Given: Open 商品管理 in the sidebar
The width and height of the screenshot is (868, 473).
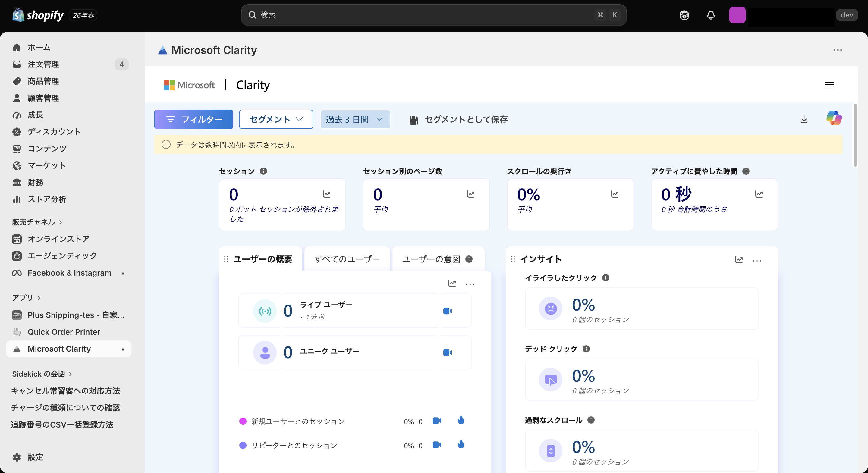Looking at the screenshot, I should (69, 81).
